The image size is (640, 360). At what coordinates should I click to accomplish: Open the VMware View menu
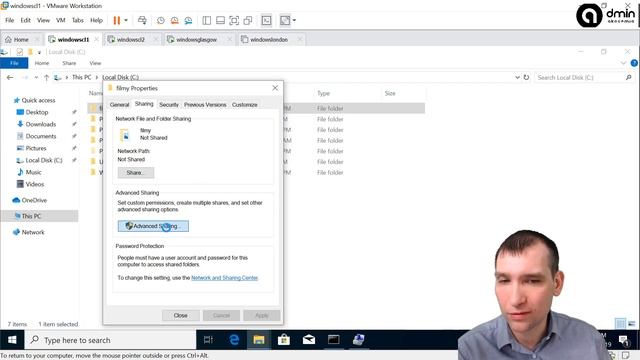tap(43, 20)
